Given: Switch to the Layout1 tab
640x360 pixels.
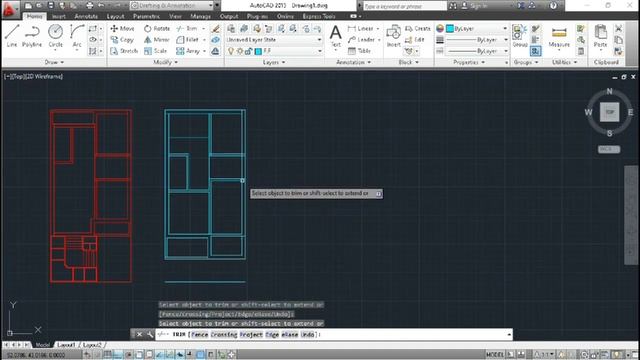Looking at the screenshot, I should pyautogui.click(x=66, y=345).
